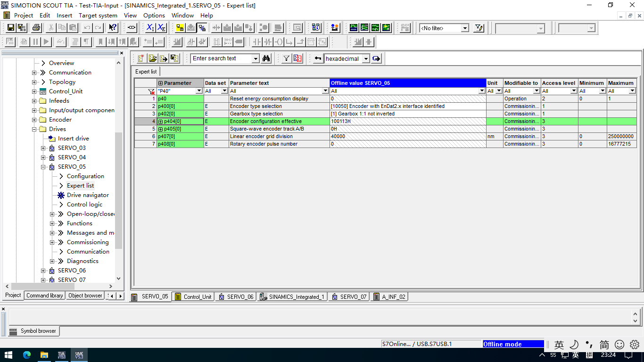Click the binoculars search icon
The height and width of the screenshot is (362, 644).
click(x=266, y=58)
